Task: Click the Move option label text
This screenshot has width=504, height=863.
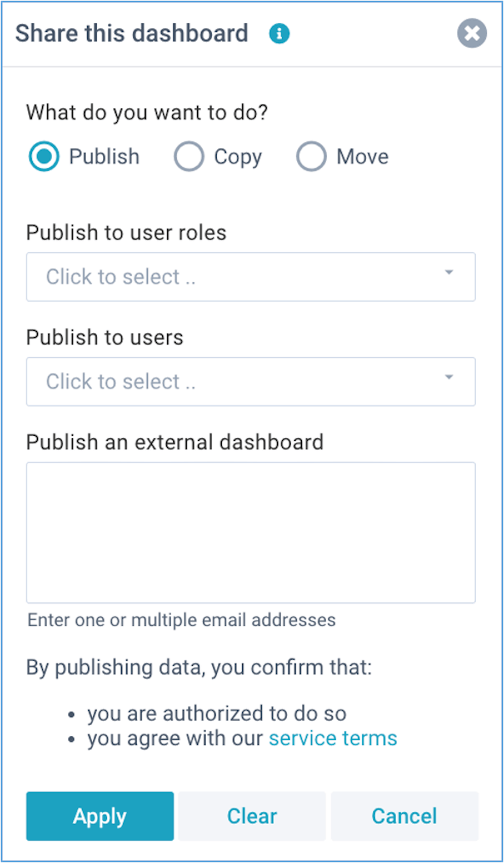Action: click(x=363, y=156)
